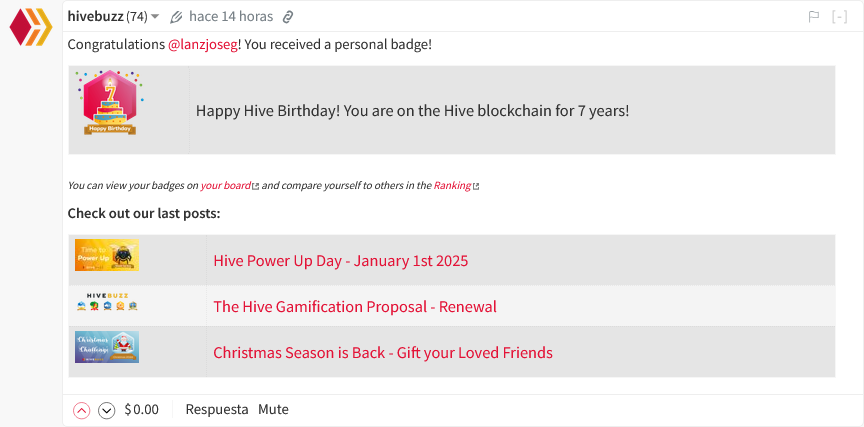Flag this comment with the flag icon
864x427 pixels.
(x=813, y=17)
